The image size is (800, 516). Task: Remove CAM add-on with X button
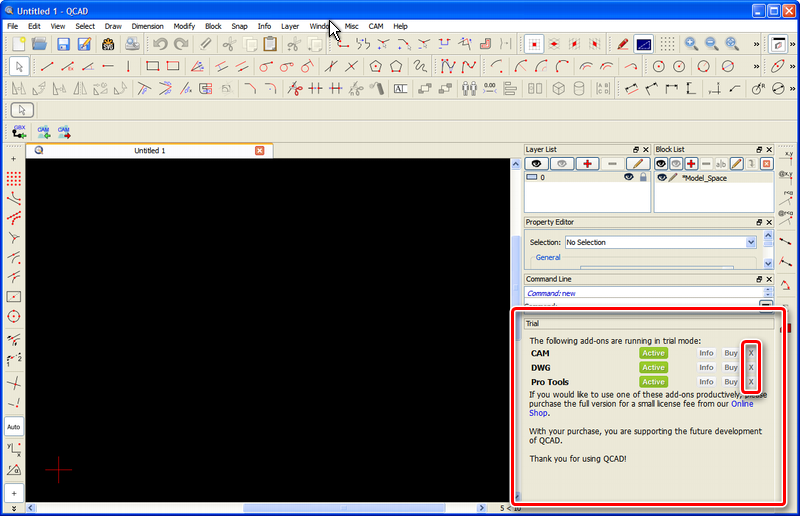[751, 353]
